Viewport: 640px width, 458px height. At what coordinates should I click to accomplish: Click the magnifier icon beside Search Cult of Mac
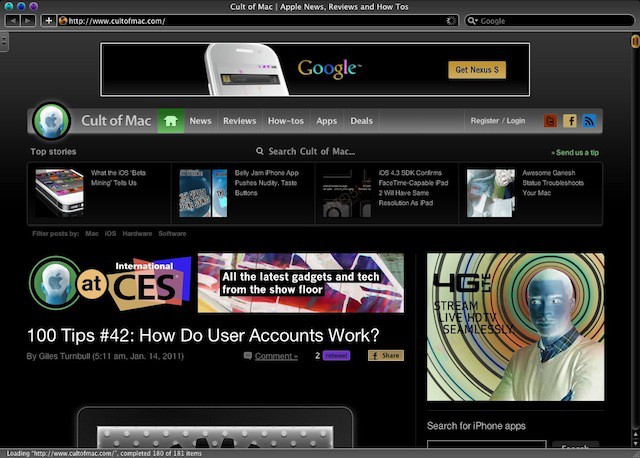click(x=260, y=151)
